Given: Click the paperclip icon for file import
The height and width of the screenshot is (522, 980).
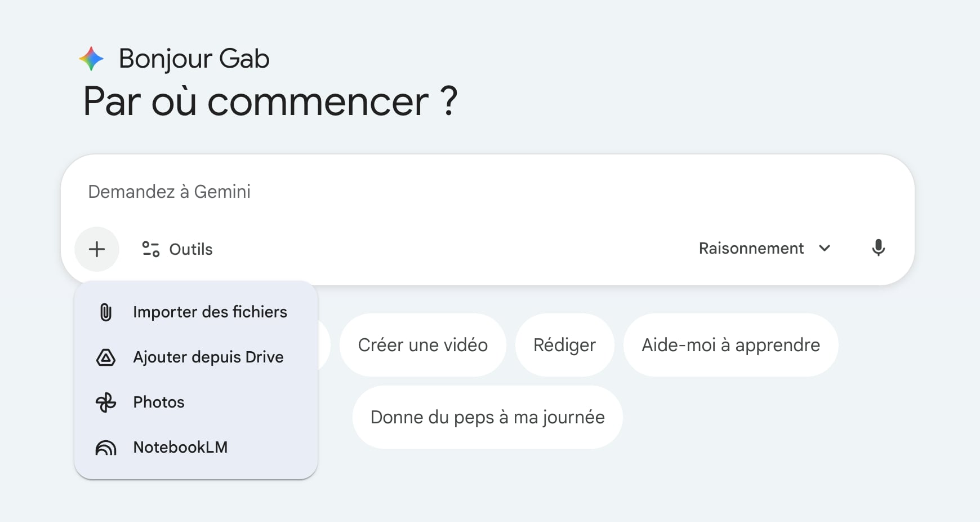Looking at the screenshot, I should click(x=106, y=312).
